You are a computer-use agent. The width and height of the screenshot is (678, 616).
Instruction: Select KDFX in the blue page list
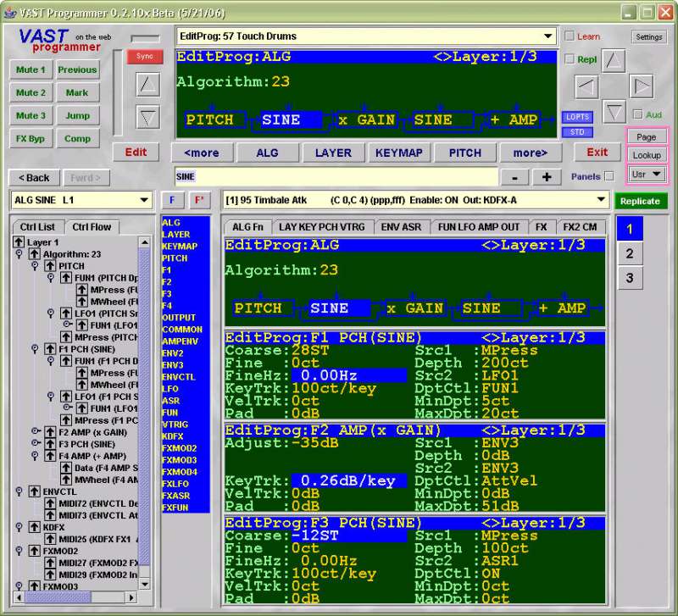tap(174, 436)
